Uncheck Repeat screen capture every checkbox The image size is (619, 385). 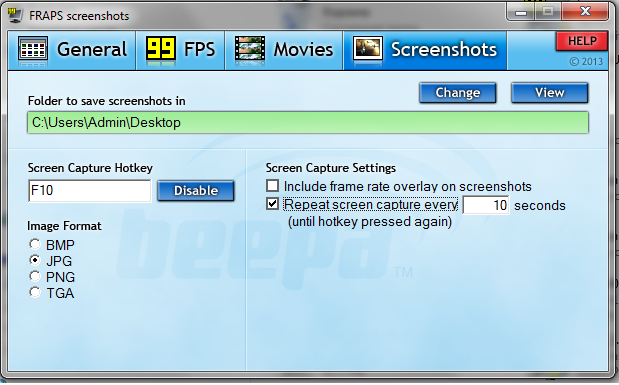pyautogui.click(x=272, y=204)
